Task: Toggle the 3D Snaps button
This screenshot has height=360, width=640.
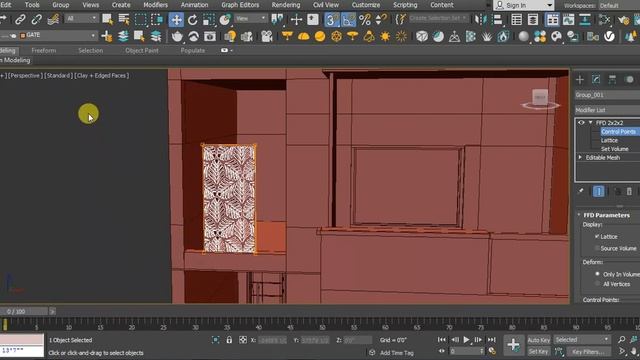Action: coord(332,19)
